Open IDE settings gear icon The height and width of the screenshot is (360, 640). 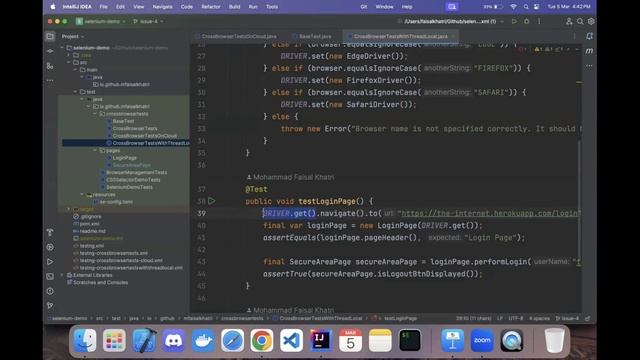point(591,21)
